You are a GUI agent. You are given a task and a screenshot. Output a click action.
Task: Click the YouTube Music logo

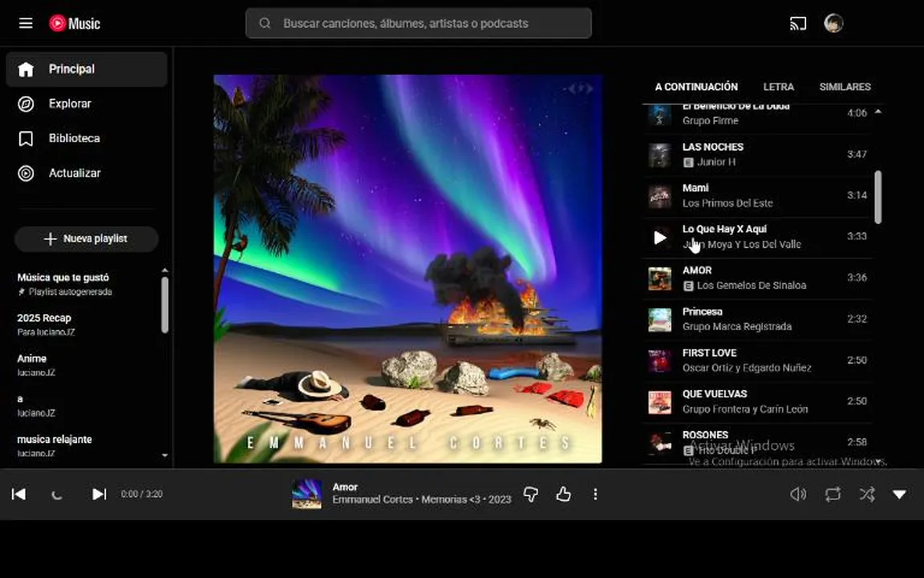[75, 23]
